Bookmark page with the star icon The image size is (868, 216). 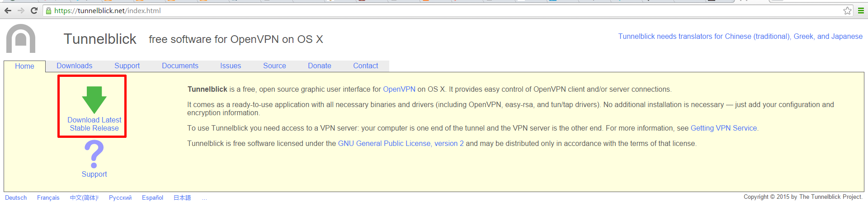coord(847,10)
